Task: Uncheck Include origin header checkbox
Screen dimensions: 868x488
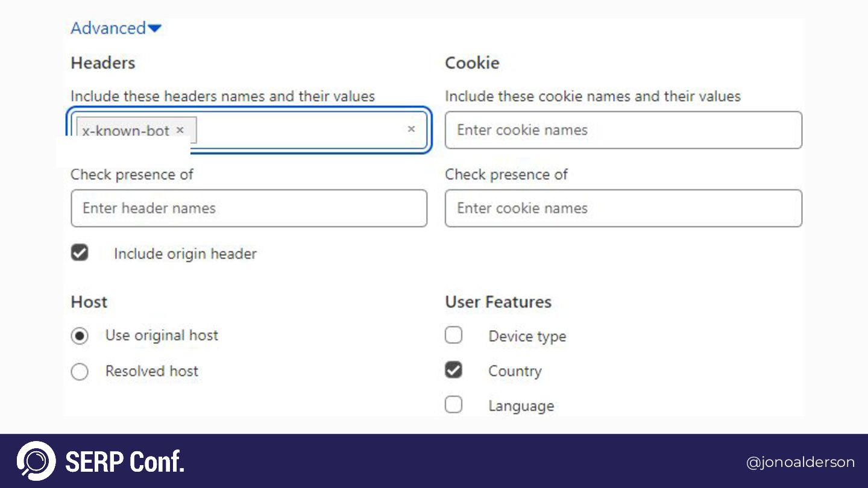Action: coord(80,253)
